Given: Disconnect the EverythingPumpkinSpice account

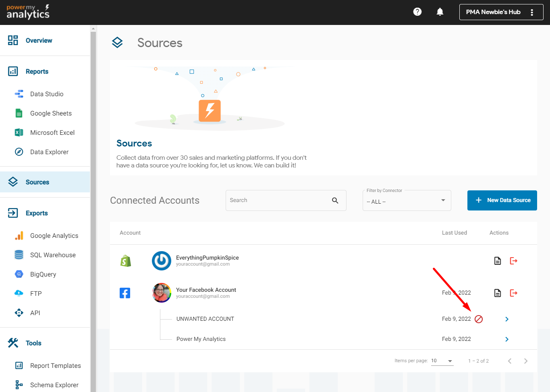Looking at the screenshot, I should [514, 261].
